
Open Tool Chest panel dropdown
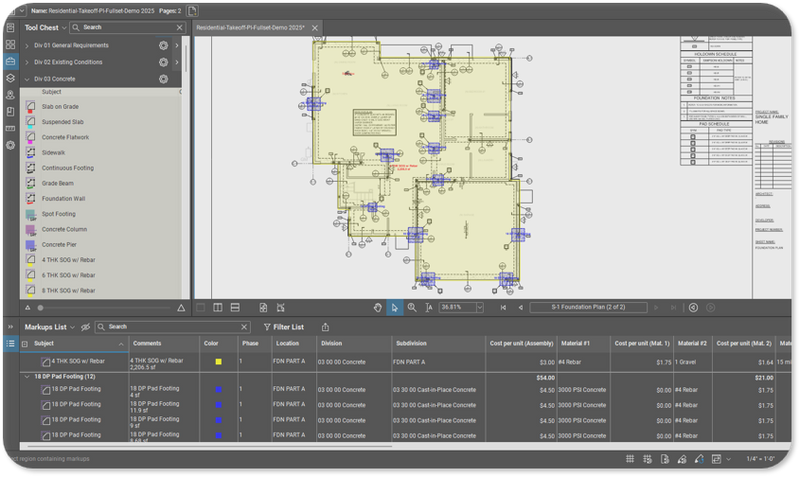tap(64, 28)
